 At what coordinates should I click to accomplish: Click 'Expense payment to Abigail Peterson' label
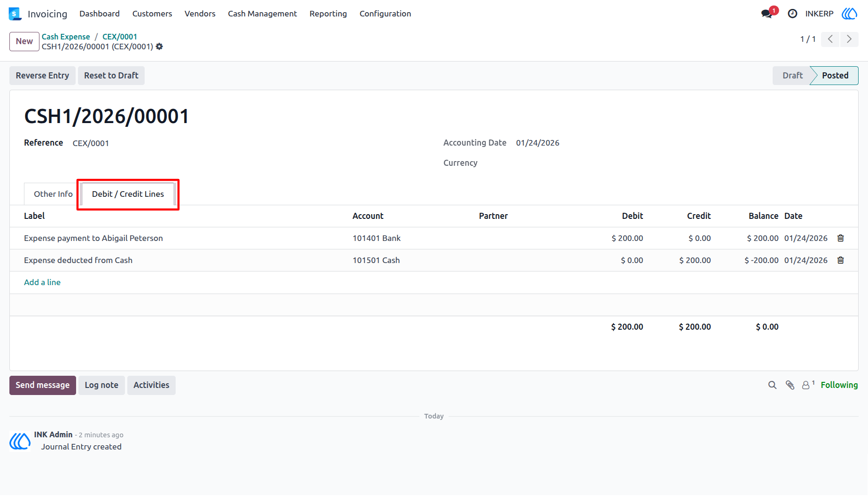pyautogui.click(x=93, y=238)
